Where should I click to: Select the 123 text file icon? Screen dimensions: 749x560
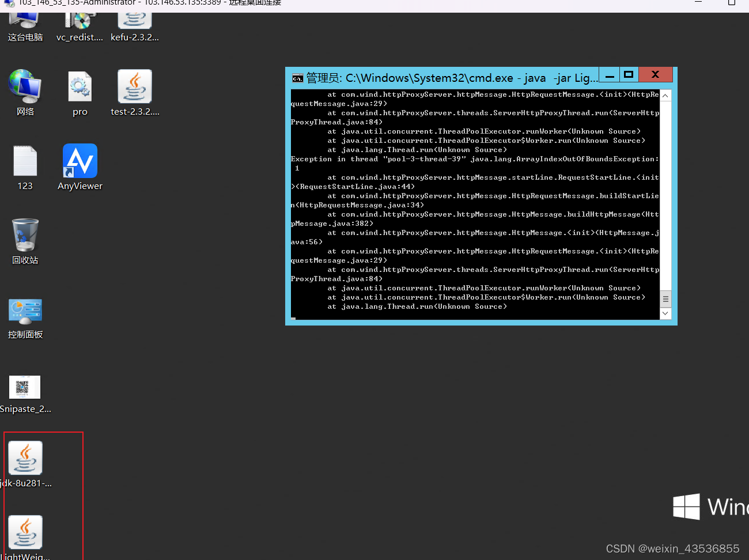[x=25, y=168]
